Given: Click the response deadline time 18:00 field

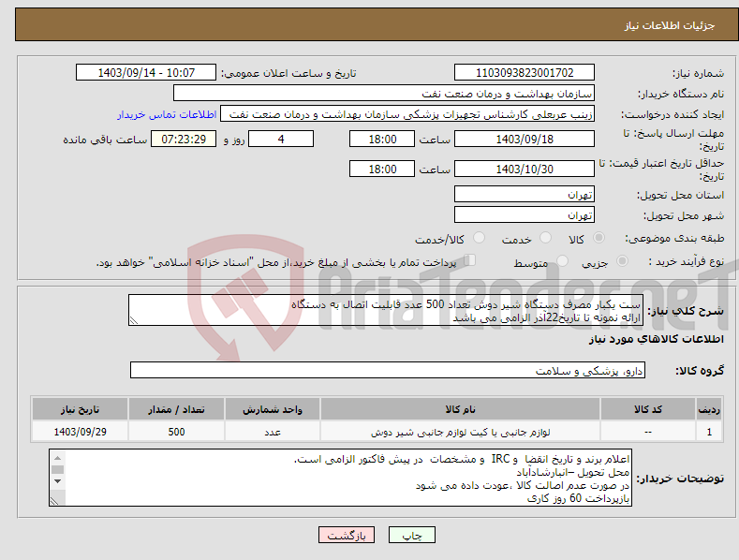Looking at the screenshot, I should pos(382,139).
